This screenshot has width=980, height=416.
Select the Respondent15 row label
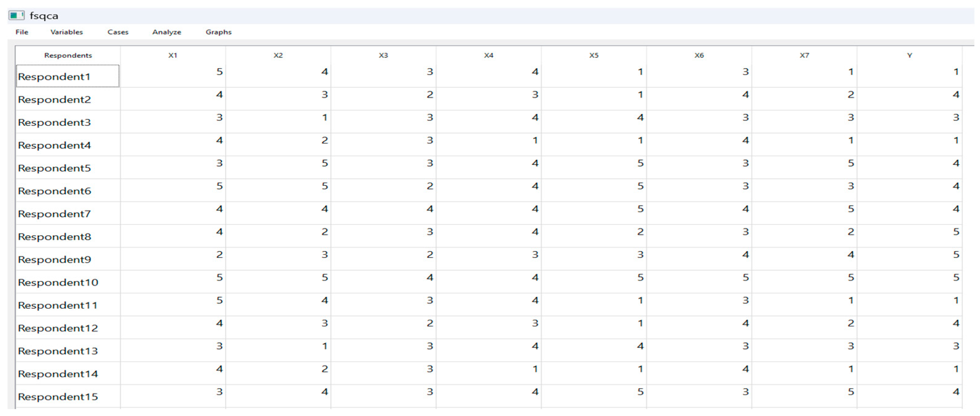[68, 396]
